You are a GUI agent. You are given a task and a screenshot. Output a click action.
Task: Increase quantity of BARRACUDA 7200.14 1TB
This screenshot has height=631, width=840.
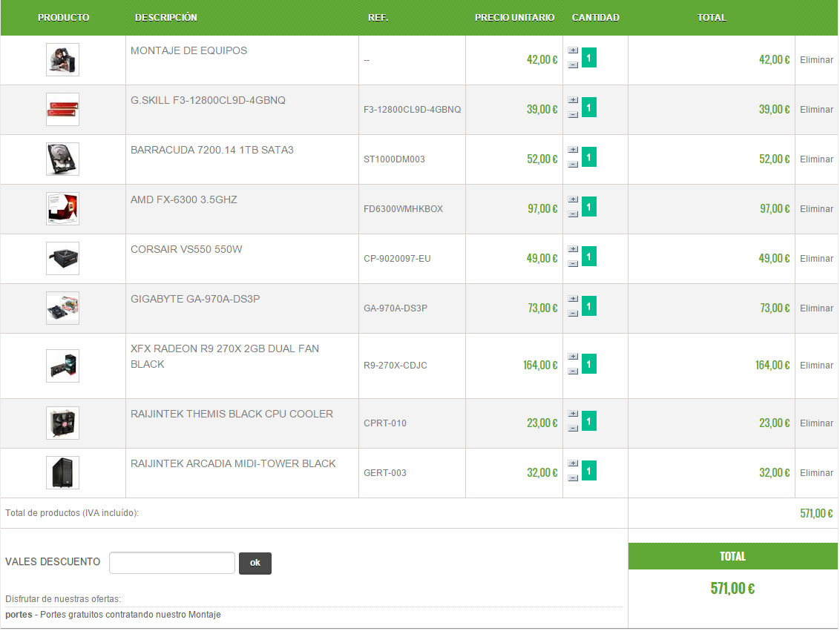[x=573, y=150]
